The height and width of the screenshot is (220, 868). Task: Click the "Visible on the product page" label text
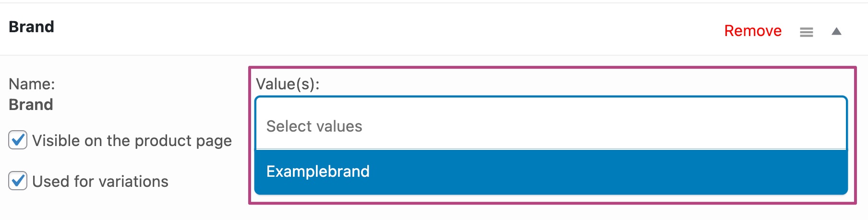[132, 141]
